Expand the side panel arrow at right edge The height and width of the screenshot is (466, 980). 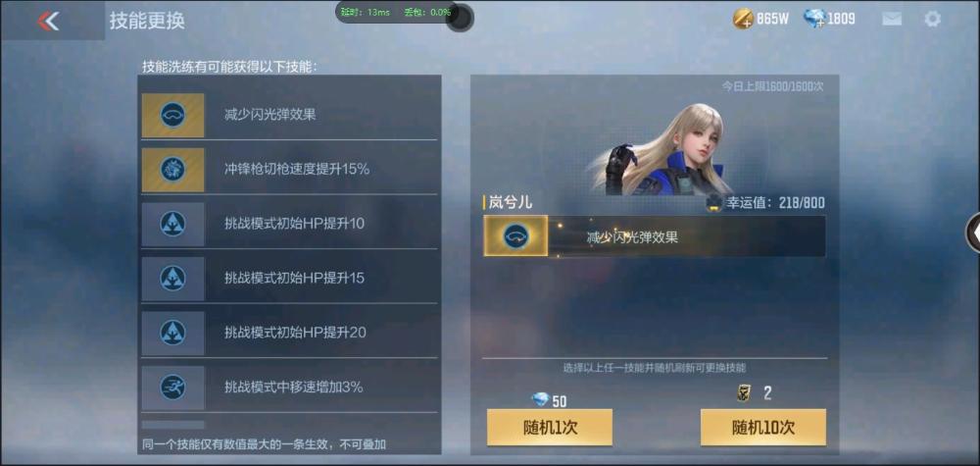click(x=974, y=233)
